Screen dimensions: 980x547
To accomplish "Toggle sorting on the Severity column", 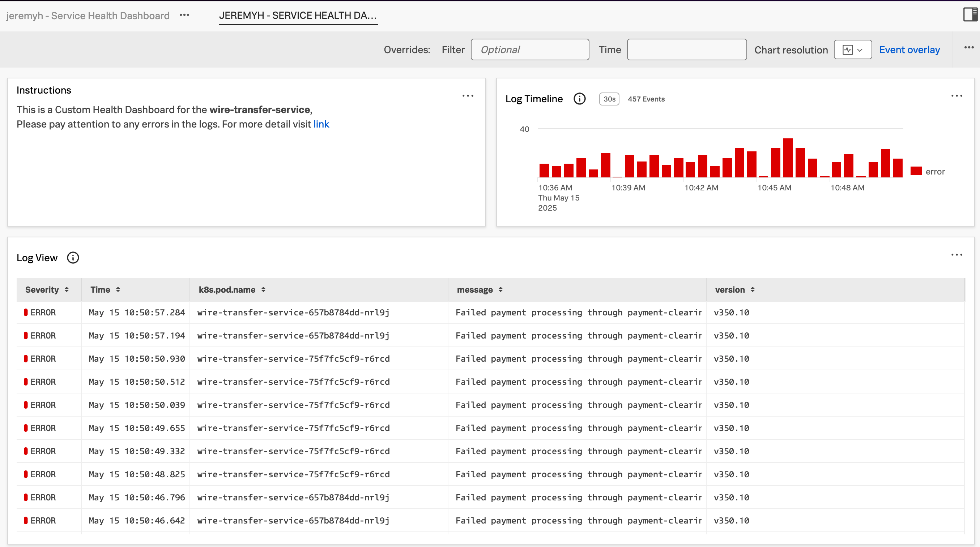I will point(67,289).
